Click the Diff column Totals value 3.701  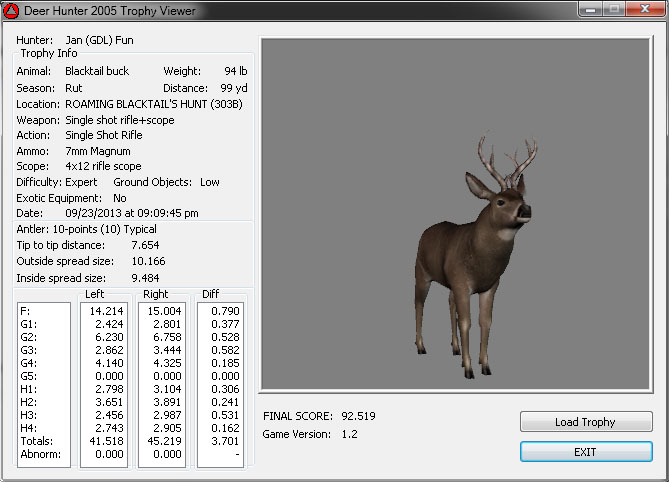tap(223, 441)
